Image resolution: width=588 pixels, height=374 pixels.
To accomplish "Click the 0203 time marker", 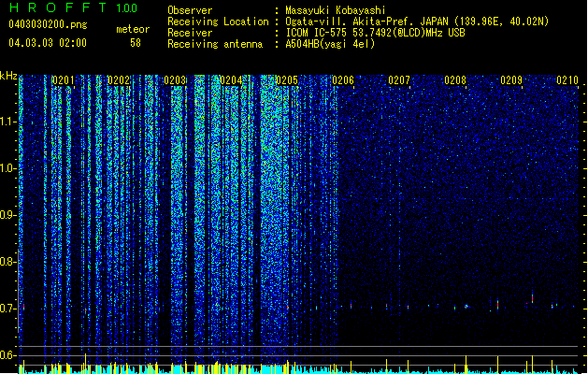I will point(175,80).
